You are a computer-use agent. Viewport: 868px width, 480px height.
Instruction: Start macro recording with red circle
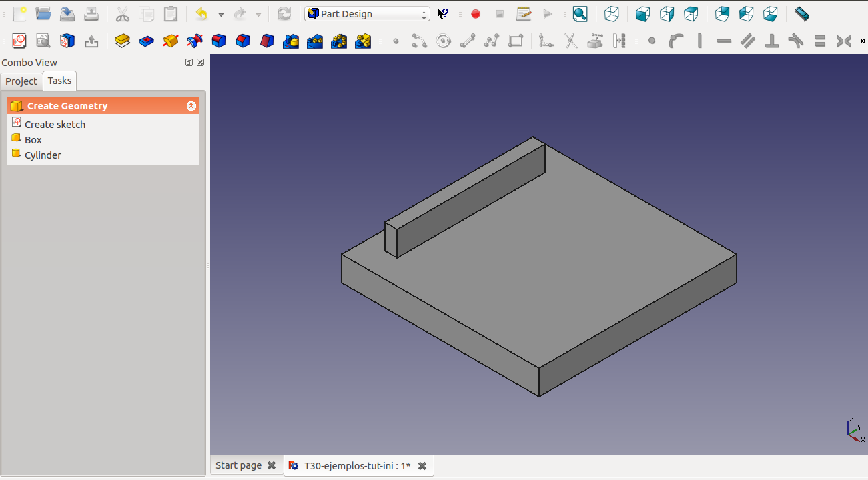point(476,14)
